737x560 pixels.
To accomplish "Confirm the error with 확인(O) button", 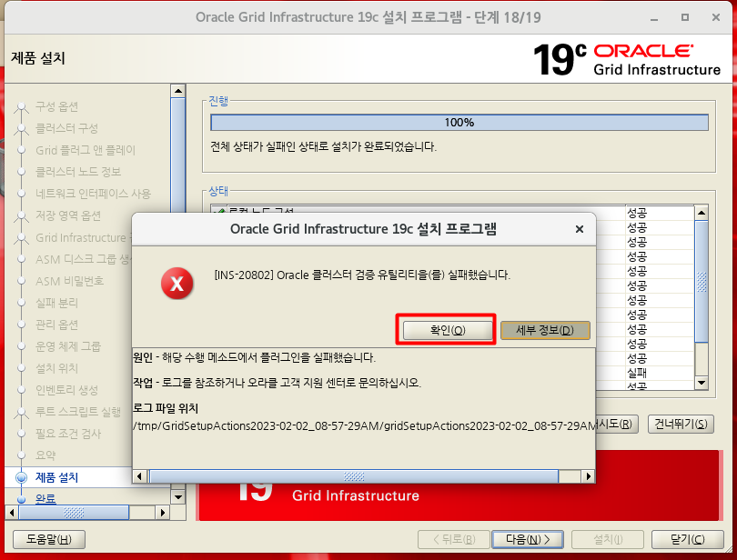I will click(447, 330).
